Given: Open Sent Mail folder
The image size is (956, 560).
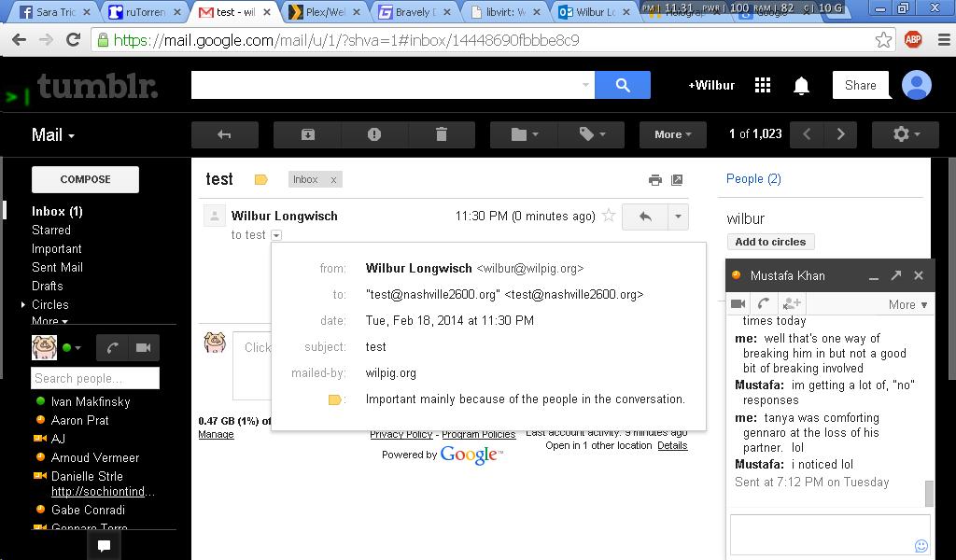Looking at the screenshot, I should pos(57,267).
